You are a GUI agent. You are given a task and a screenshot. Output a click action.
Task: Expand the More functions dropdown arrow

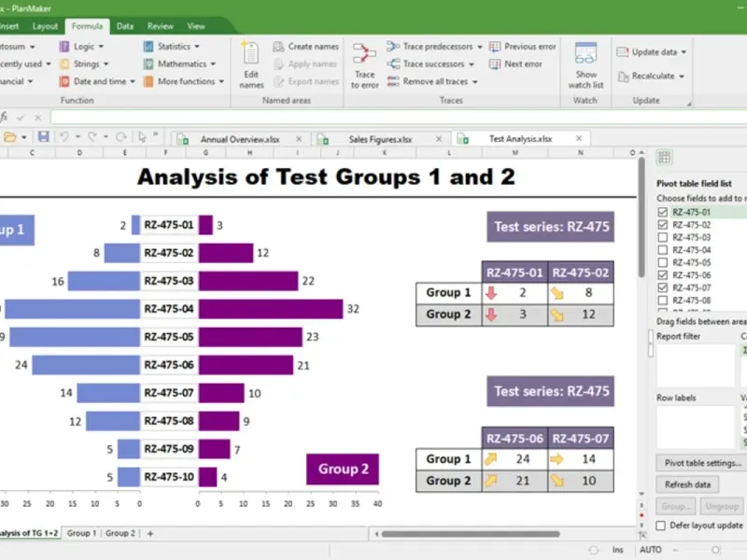(x=221, y=81)
